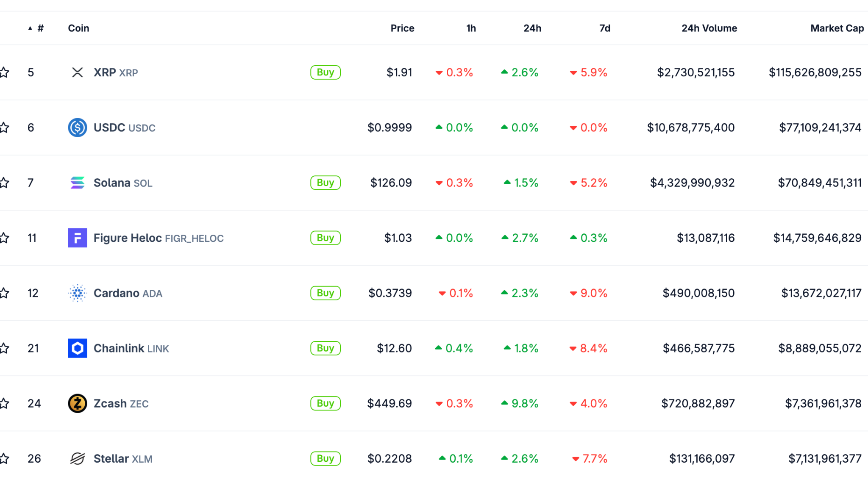Click the XRP coin logo icon
This screenshot has width=868, height=477.
click(77, 72)
